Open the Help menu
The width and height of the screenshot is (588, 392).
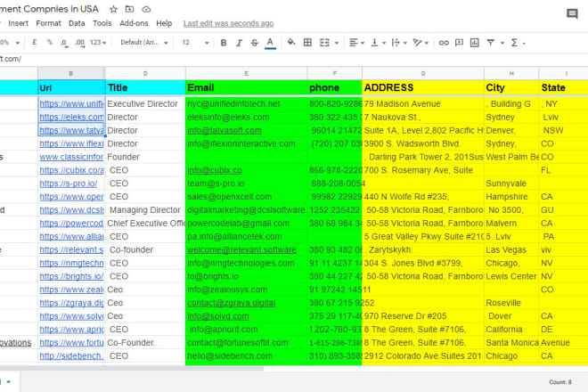coord(164,23)
